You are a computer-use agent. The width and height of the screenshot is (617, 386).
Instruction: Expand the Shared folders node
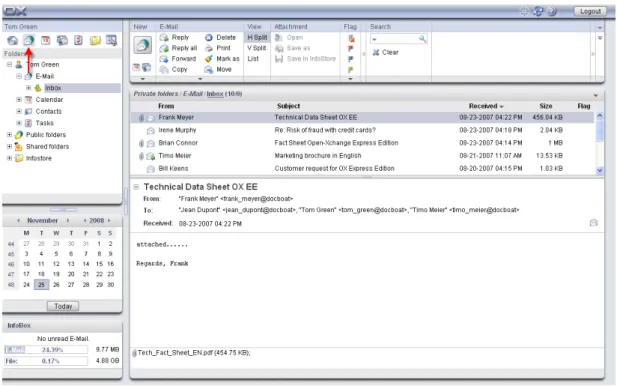pyautogui.click(x=9, y=146)
